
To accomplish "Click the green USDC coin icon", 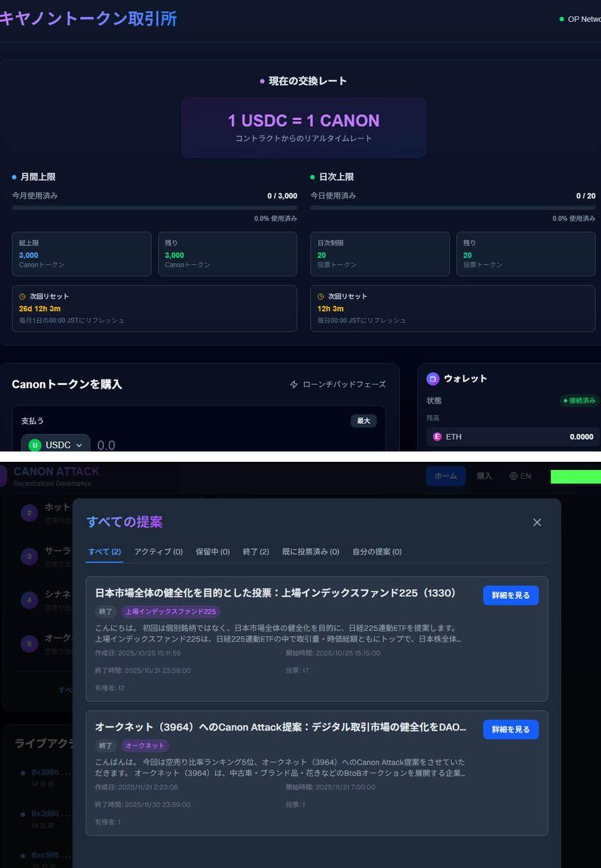I will [x=35, y=446].
